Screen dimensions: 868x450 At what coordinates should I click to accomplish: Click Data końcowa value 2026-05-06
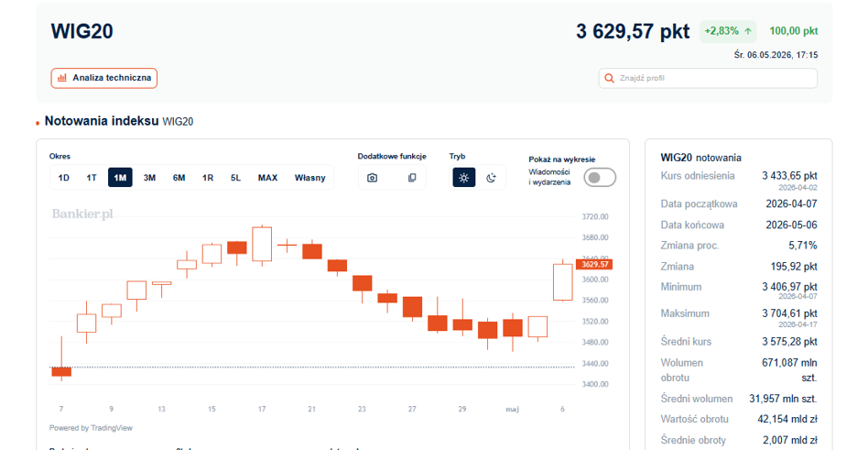point(792,225)
